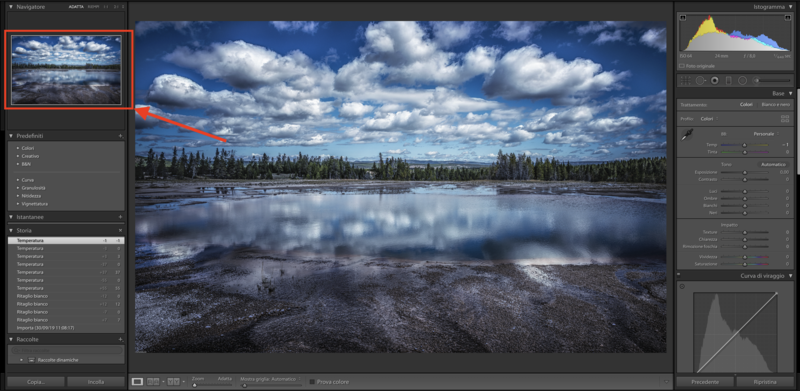The width and height of the screenshot is (800, 391).
Task: Open the toolbar content options arrow
Action: (x=666, y=381)
